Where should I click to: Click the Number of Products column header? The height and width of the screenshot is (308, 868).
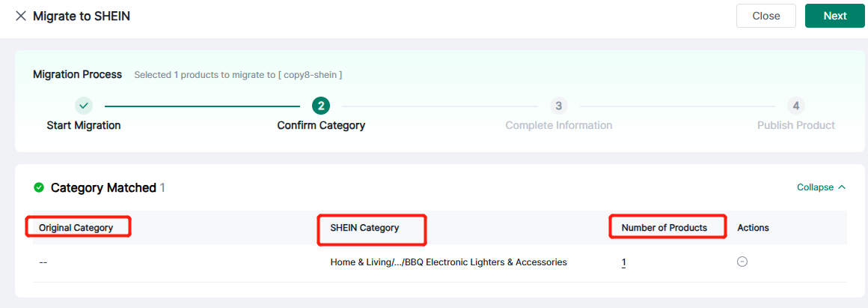point(664,228)
